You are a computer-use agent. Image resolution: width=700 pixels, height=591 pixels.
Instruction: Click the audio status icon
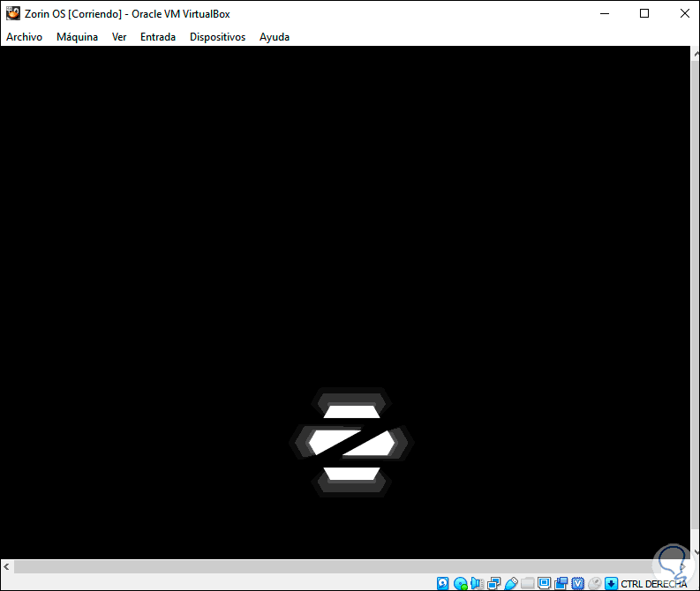(x=477, y=583)
